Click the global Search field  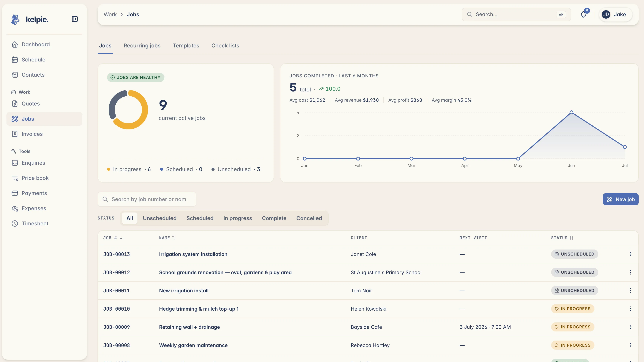coord(516,14)
